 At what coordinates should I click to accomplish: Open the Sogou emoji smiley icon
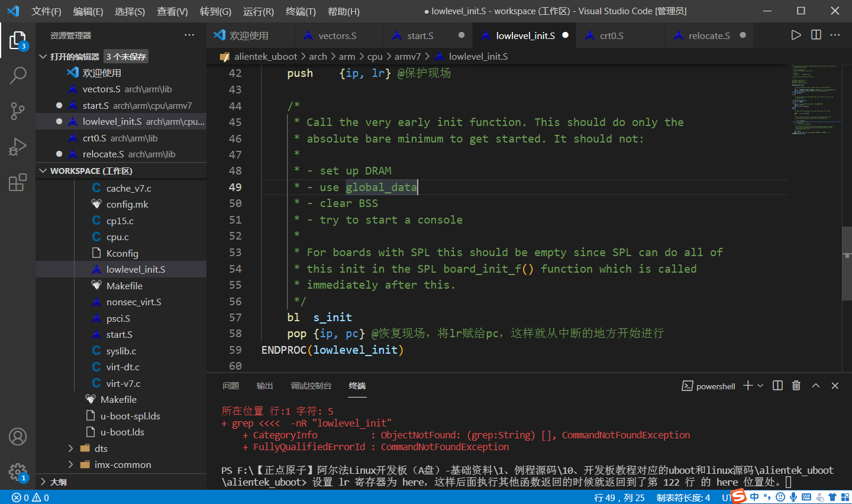[780, 497]
